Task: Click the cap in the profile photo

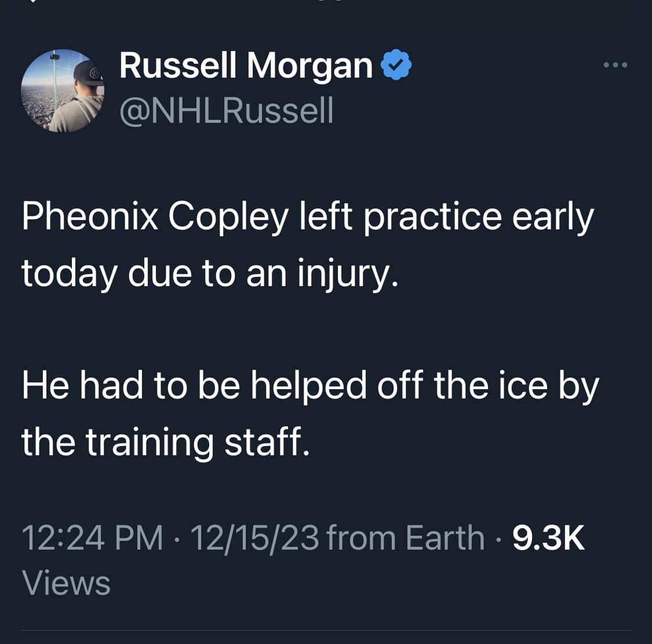Action: [x=88, y=73]
